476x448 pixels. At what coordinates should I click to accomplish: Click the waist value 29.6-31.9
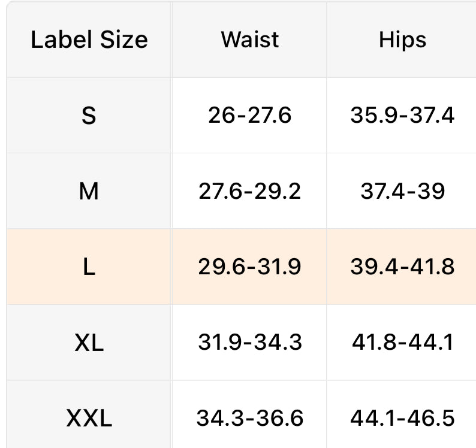coord(249,267)
